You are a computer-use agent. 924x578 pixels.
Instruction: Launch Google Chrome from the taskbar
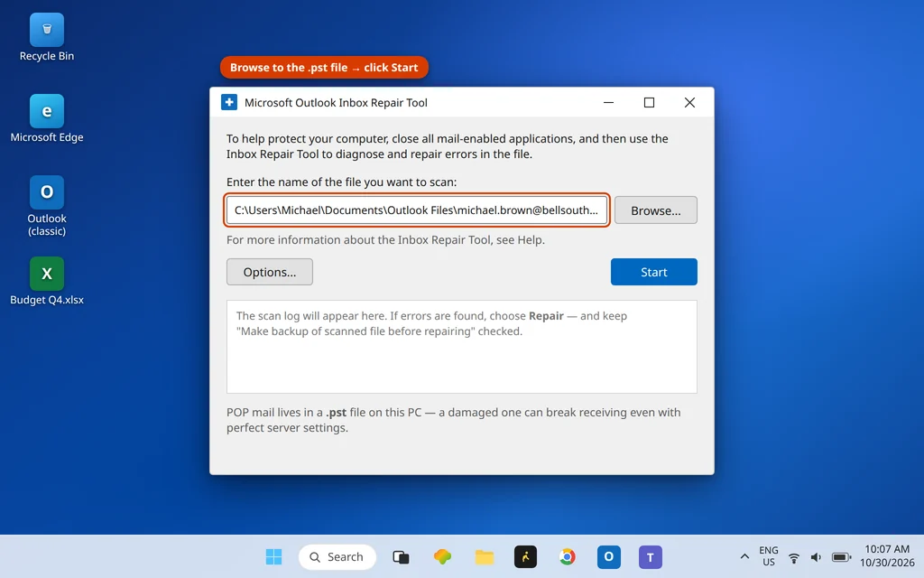(567, 556)
